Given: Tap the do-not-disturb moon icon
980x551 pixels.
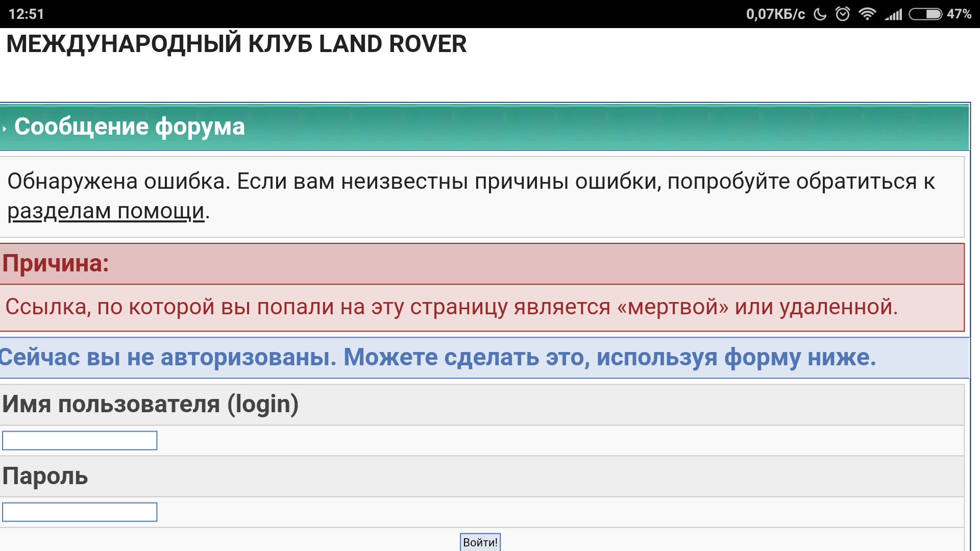Looking at the screenshot, I should pos(820,14).
